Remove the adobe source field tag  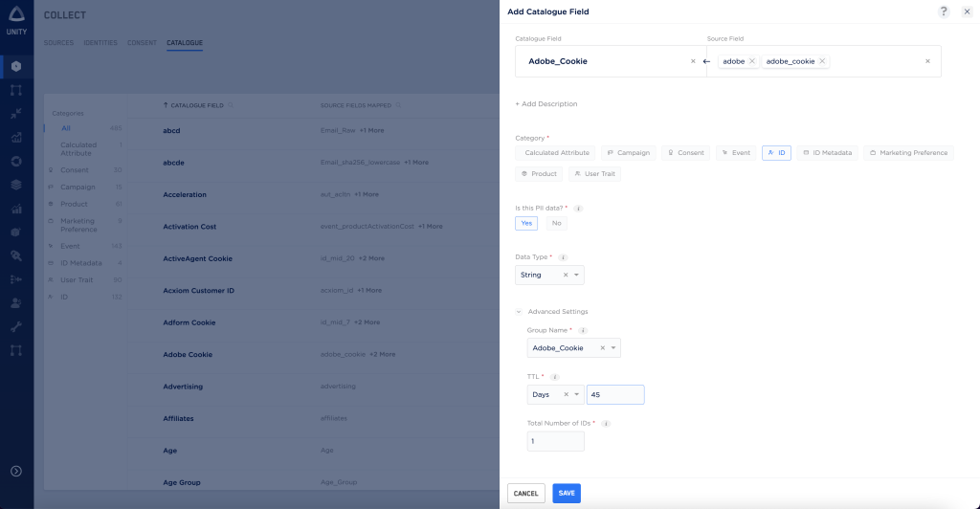tap(752, 61)
